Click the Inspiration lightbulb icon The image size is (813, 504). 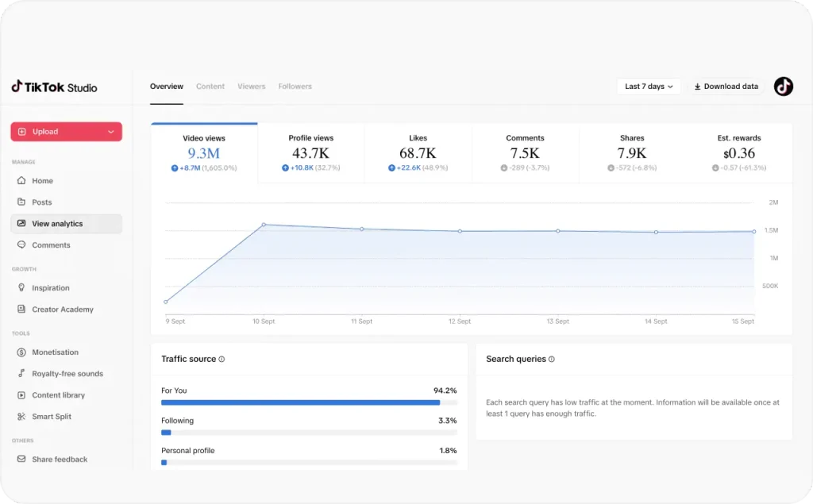click(x=21, y=288)
